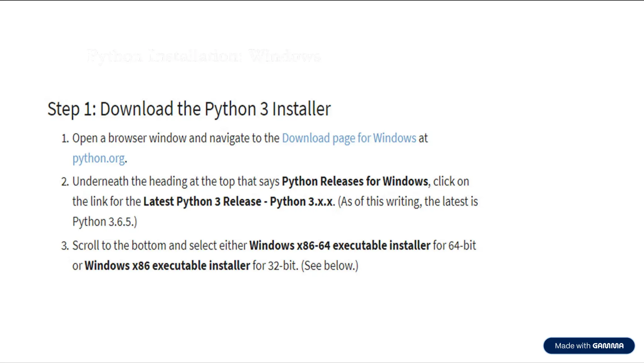Open the Download page for Windows link
Viewport: 644px width, 363px height.
pyautogui.click(x=349, y=138)
